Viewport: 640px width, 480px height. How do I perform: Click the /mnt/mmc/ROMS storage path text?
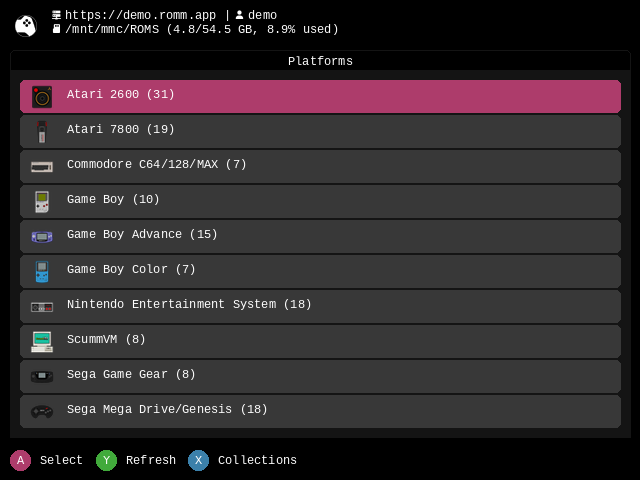click(112, 29)
